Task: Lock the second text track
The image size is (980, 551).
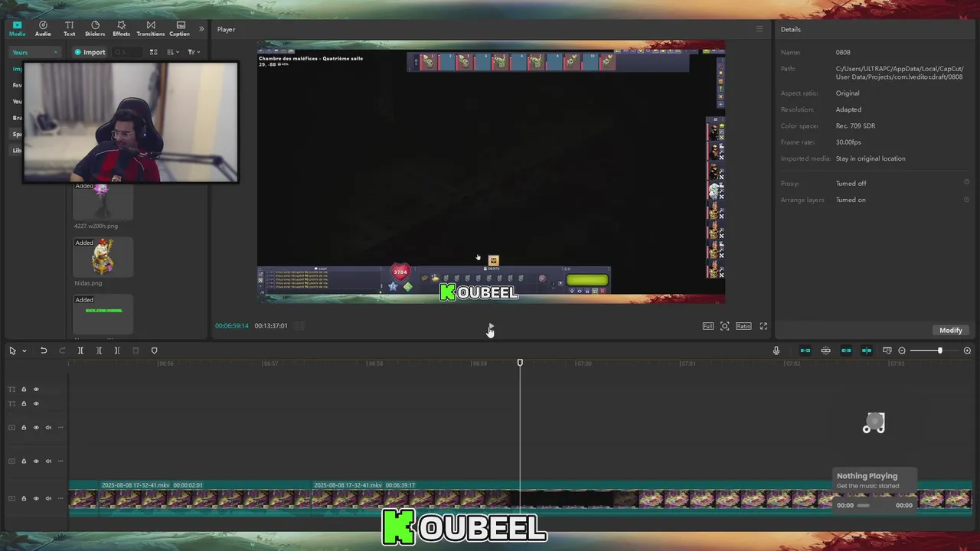Action: tap(24, 403)
